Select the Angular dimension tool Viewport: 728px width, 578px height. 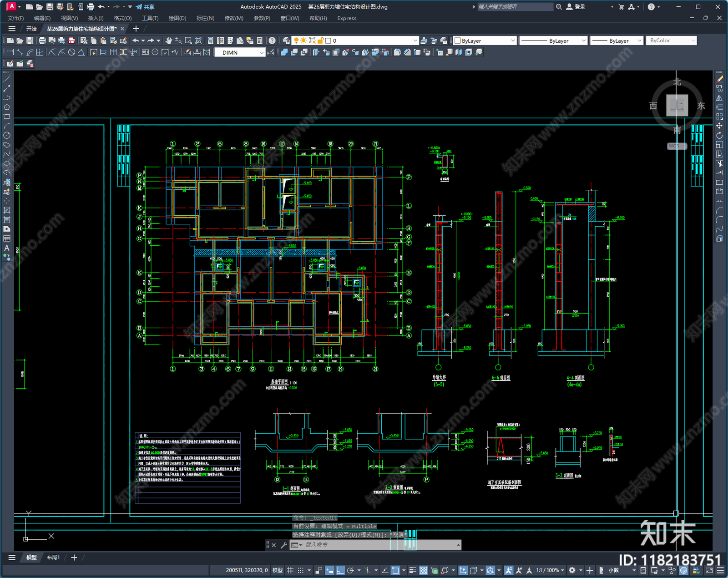tap(81, 52)
